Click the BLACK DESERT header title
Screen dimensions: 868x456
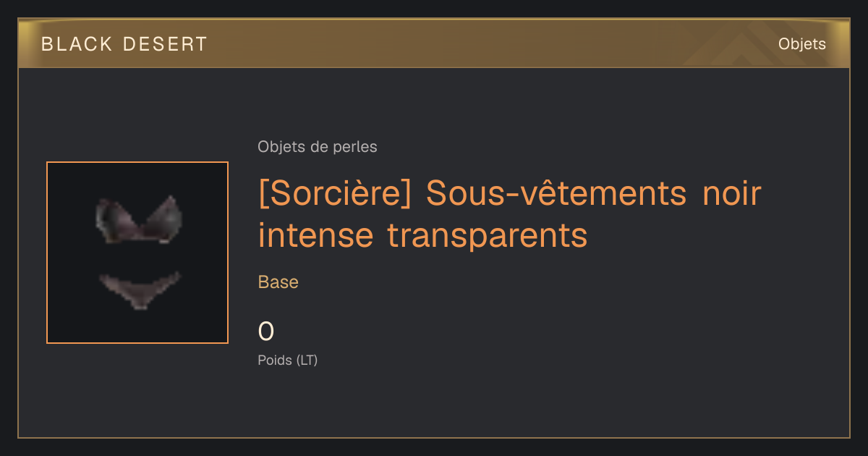(124, 44)
